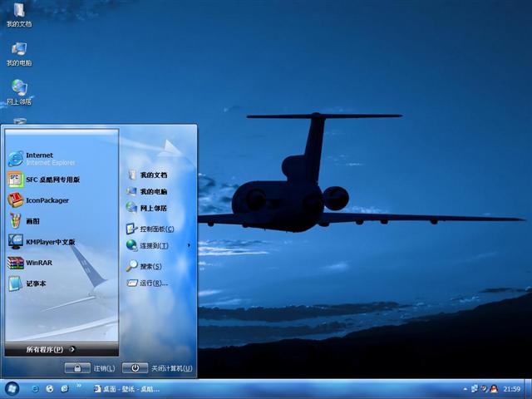Switch to the 桌面 - 壁纸 taskbar window

pyautogui.click(x=127, y=389)
